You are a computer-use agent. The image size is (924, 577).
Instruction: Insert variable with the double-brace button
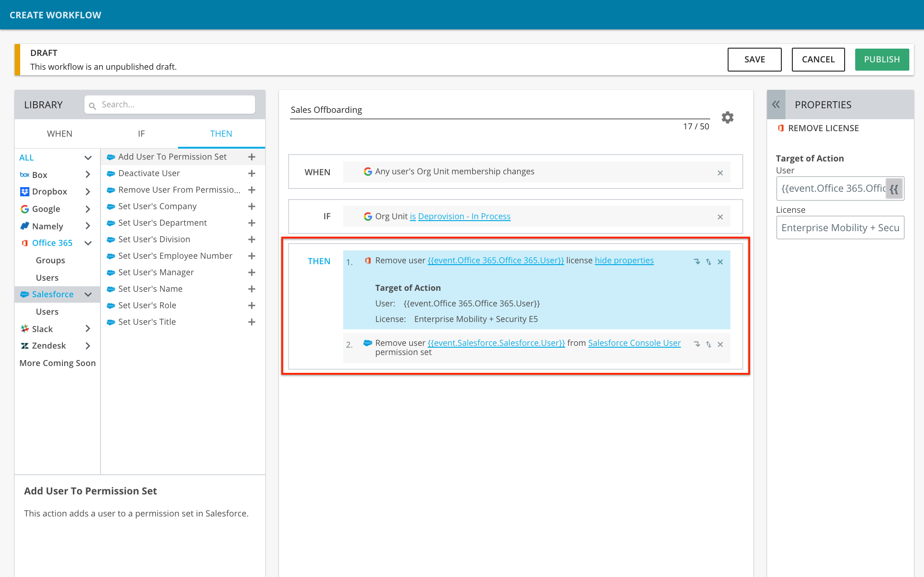(894, 189)
